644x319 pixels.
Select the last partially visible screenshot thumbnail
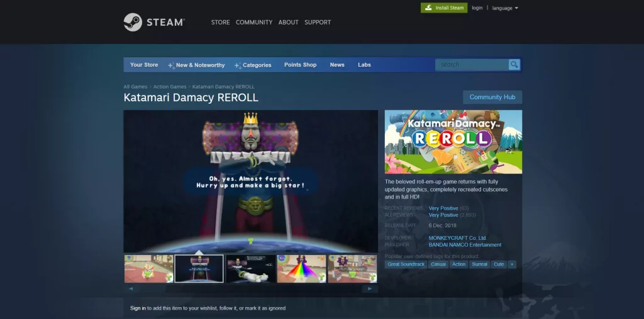coord(352,269)
